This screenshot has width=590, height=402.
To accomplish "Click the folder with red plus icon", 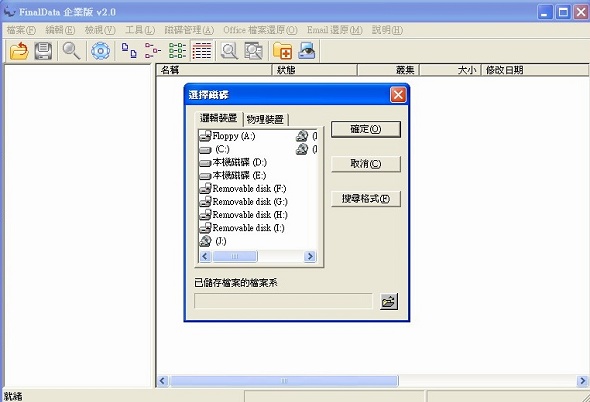I will coord(282,51).
